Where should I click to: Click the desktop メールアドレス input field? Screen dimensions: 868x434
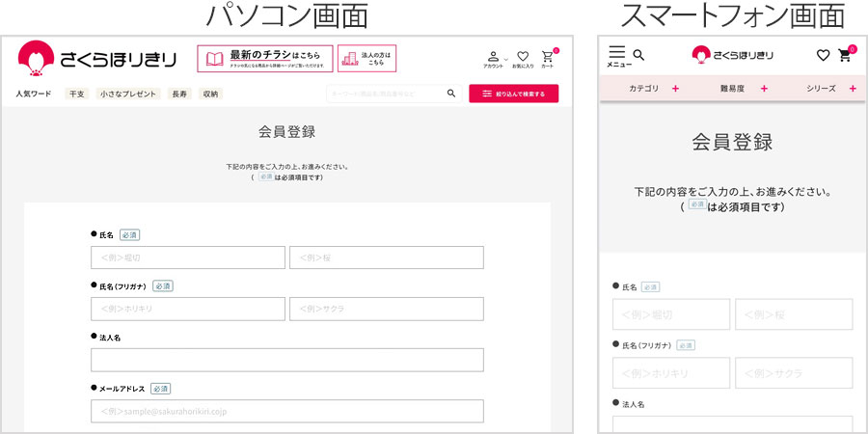286,411
